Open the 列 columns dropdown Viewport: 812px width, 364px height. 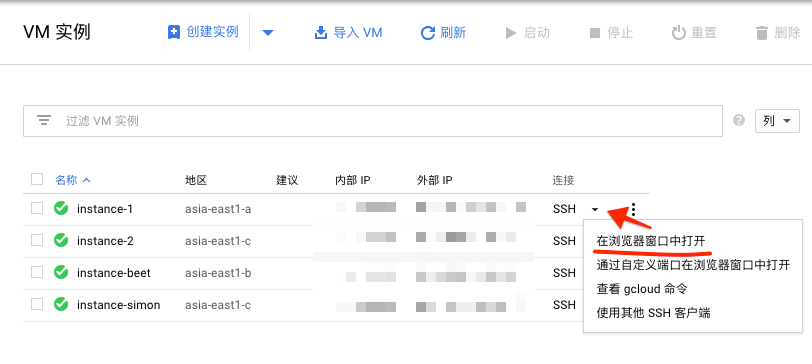(x=777, y=121)
